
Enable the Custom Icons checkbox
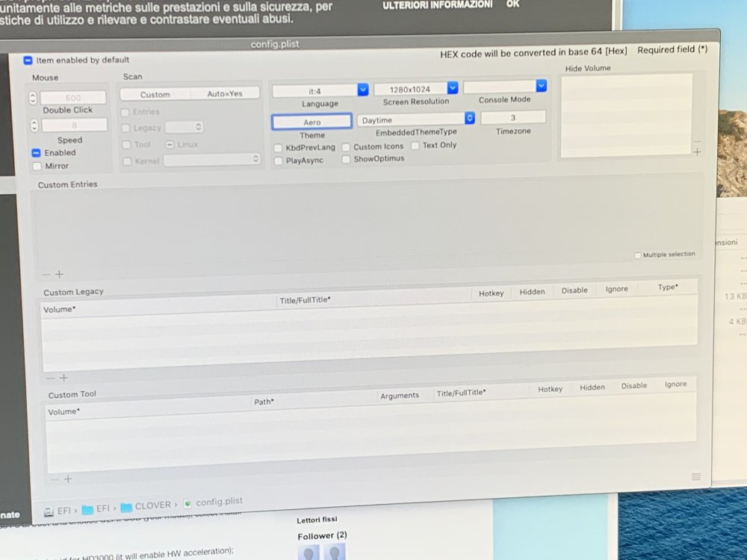[x=346, y=146]
